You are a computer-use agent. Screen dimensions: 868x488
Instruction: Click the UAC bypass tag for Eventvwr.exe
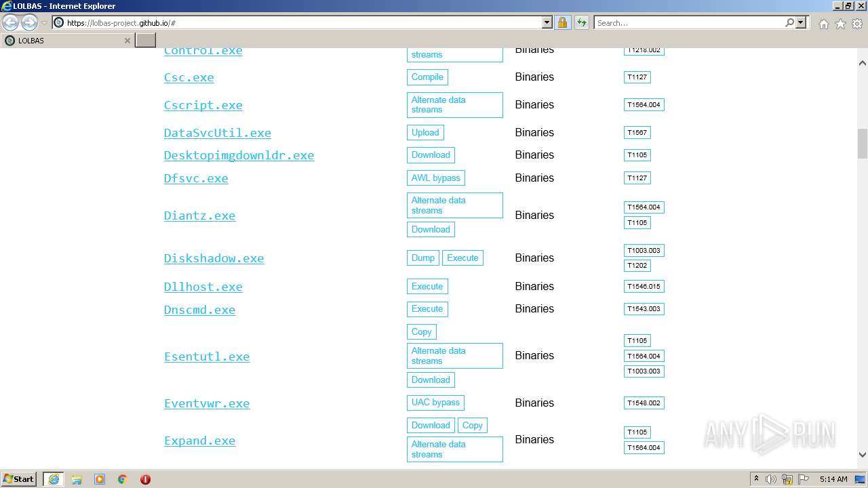click(435, 403)
